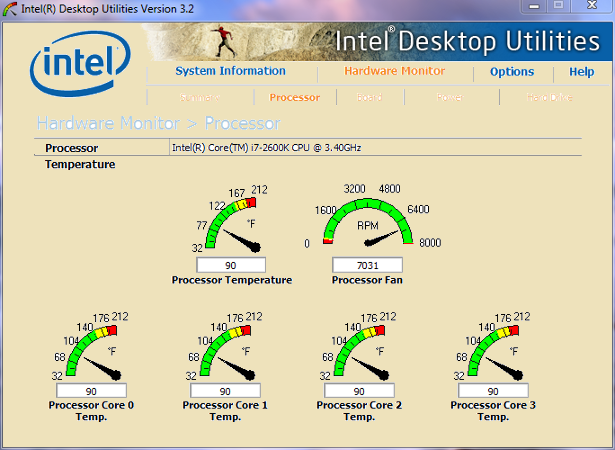Select the Processor sub-tab
This screenshot has width=615, height=450.
(x=294, y=98)
